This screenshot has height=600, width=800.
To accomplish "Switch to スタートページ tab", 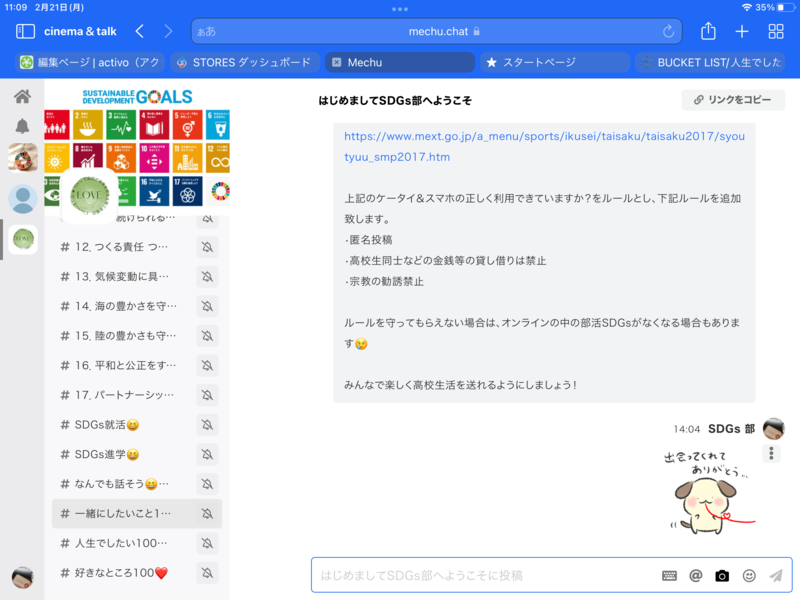I will coord(553,62).
